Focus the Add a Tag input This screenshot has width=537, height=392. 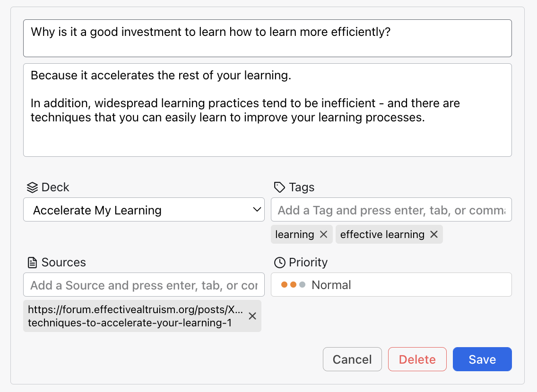(x=391, y=210)
